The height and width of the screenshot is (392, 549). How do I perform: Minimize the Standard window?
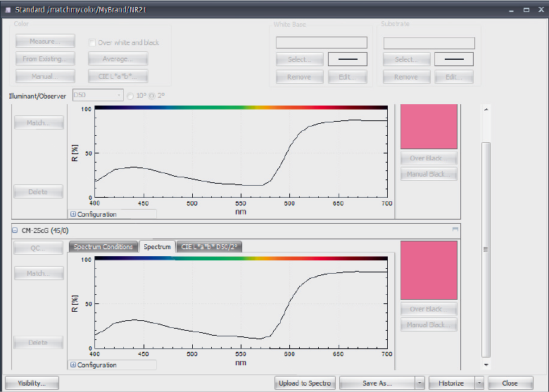coord(511,11)
